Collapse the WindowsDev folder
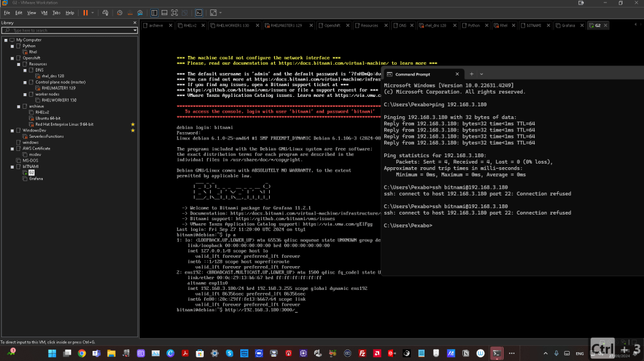Screen dimensions: 644x361 pos(13,131)
